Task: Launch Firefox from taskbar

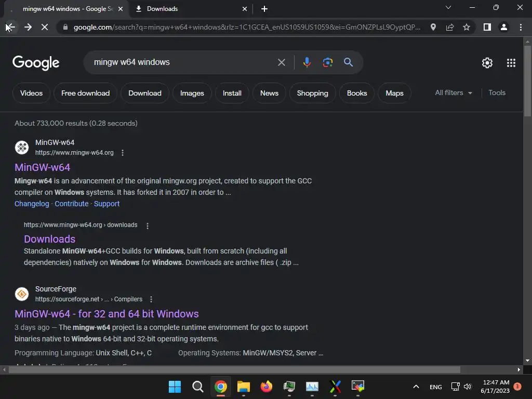Action: tap(267, 387)
